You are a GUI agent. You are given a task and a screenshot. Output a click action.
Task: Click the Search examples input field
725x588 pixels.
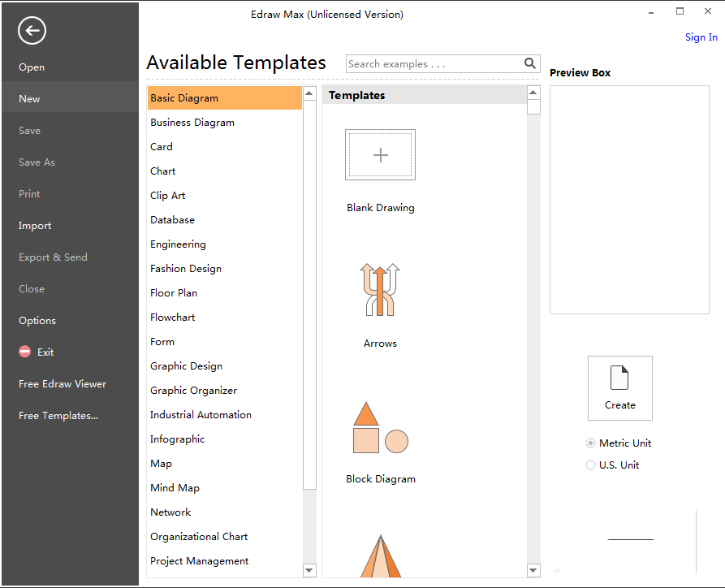434,64
